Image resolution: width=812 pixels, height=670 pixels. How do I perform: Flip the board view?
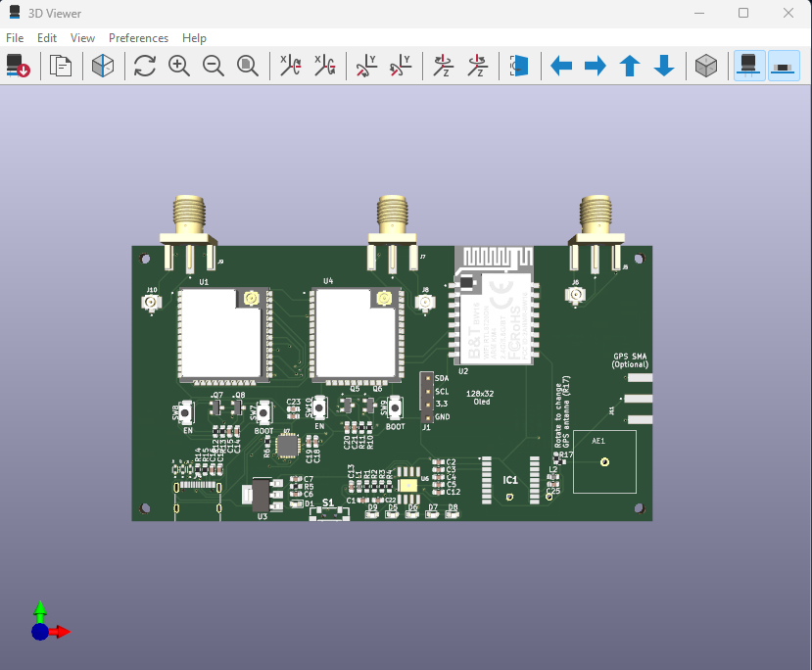519,66
